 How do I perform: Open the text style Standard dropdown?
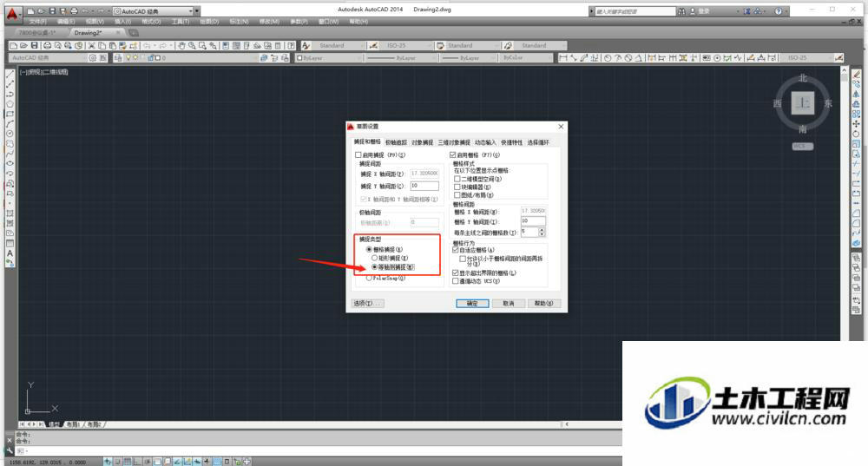tap(337, 45)
